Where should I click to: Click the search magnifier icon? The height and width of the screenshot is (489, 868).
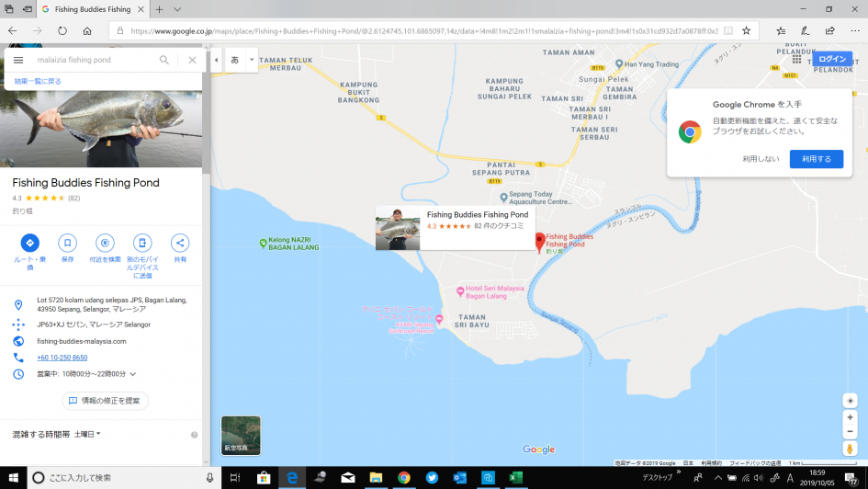[x=163, y=60]
